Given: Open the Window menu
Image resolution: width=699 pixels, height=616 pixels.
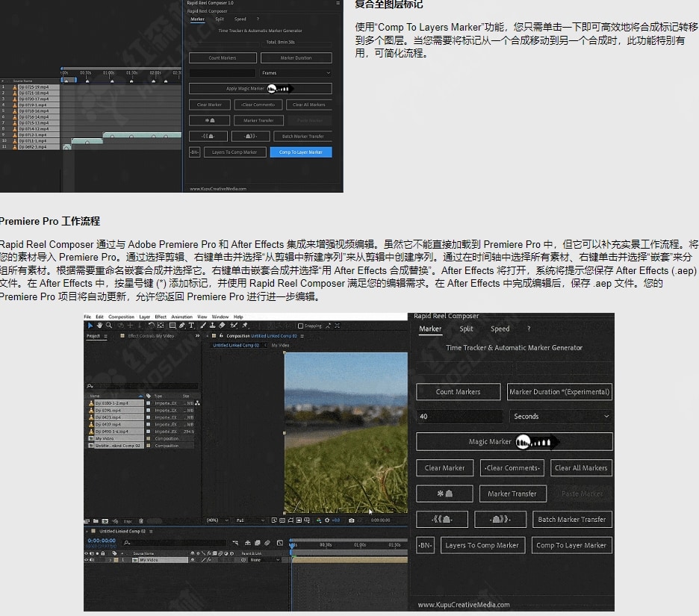Looking at the screenshot, I should (x=220, y=317).
